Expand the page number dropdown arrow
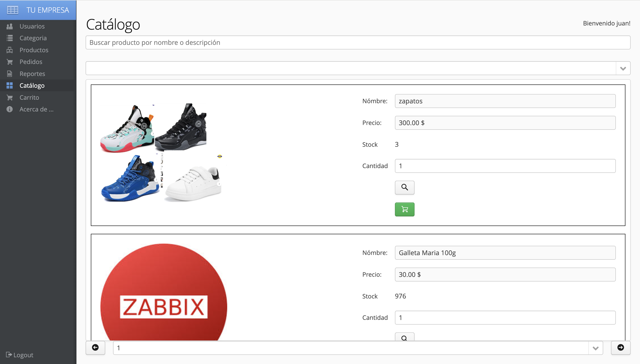This screenshot has width=640, height=364. coord(596,348)
